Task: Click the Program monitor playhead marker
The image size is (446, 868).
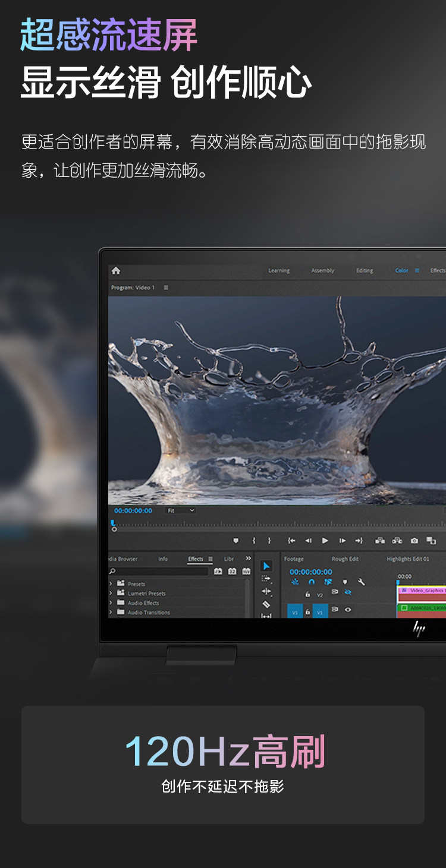Action: (x=113, y=523)
